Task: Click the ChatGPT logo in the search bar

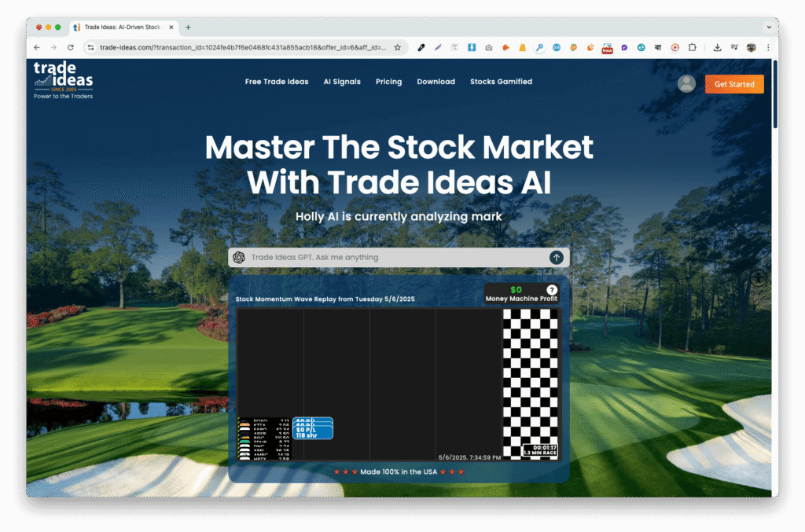Action: pyautogui.click(x=239, y=258)
